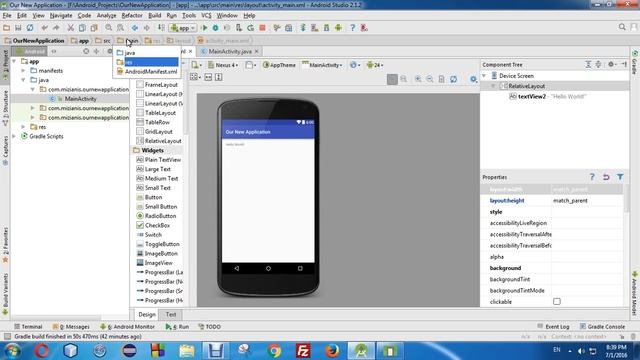This screenshot has height=360, width=640.
Task: Open the TODO tool window
Action: coord(209,327)
